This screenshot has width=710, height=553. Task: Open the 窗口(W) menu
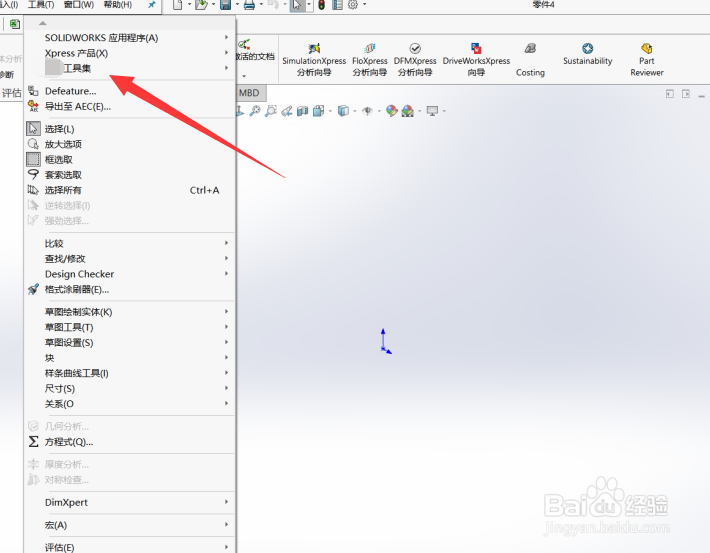click(x=79, y=5)
